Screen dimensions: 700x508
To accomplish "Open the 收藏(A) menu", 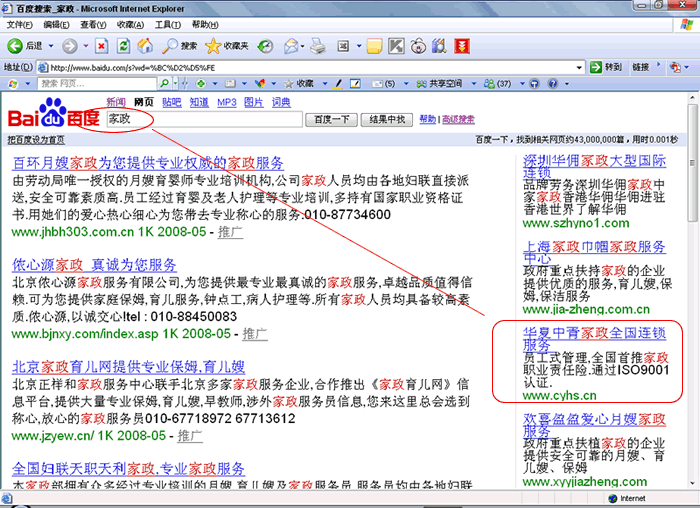I will tap(129, 24).
